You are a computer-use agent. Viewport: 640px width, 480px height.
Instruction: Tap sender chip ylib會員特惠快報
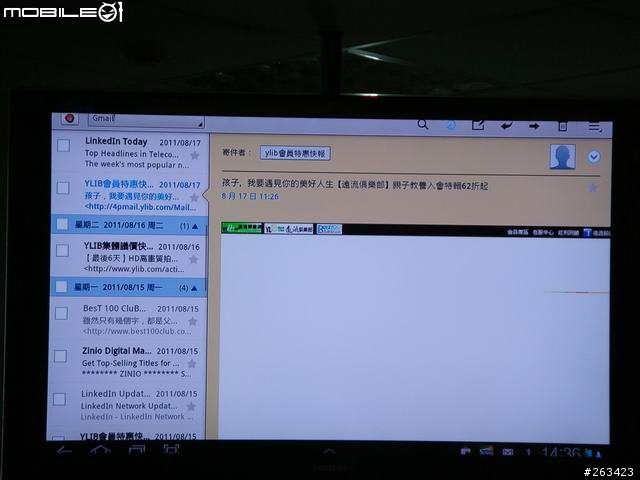[295, 153]
